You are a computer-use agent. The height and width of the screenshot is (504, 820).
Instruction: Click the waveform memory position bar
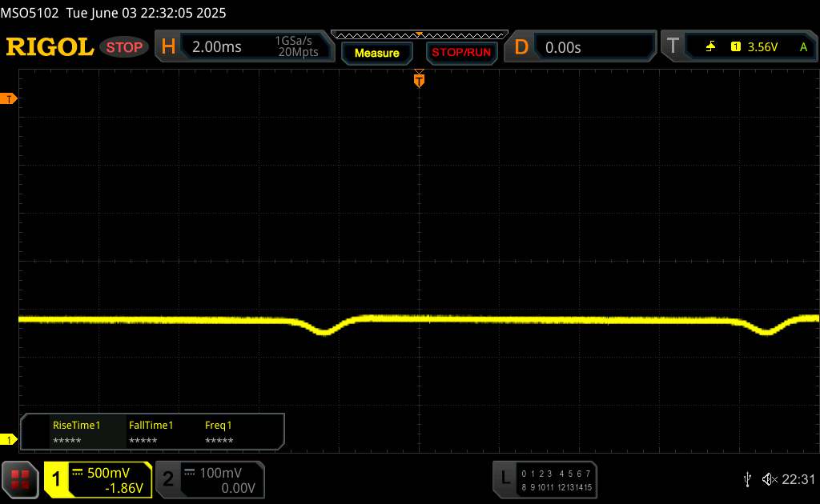(420, 35)
